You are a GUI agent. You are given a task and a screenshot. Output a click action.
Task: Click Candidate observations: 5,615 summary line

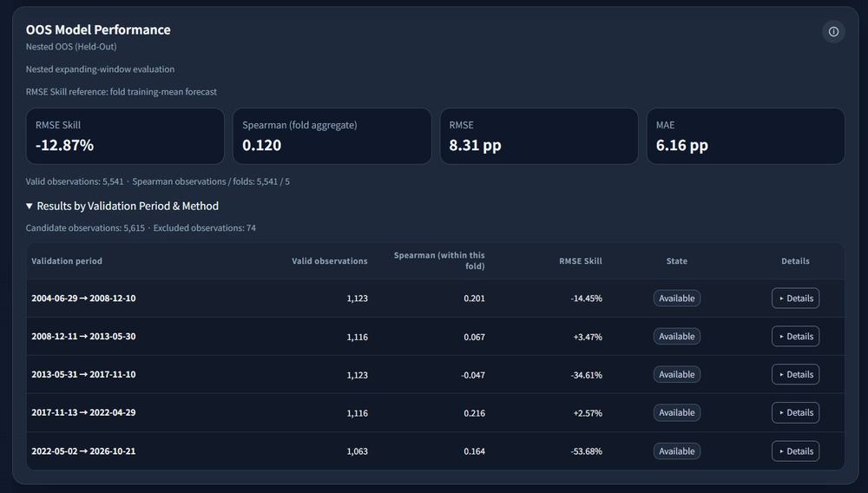[141, 228]
